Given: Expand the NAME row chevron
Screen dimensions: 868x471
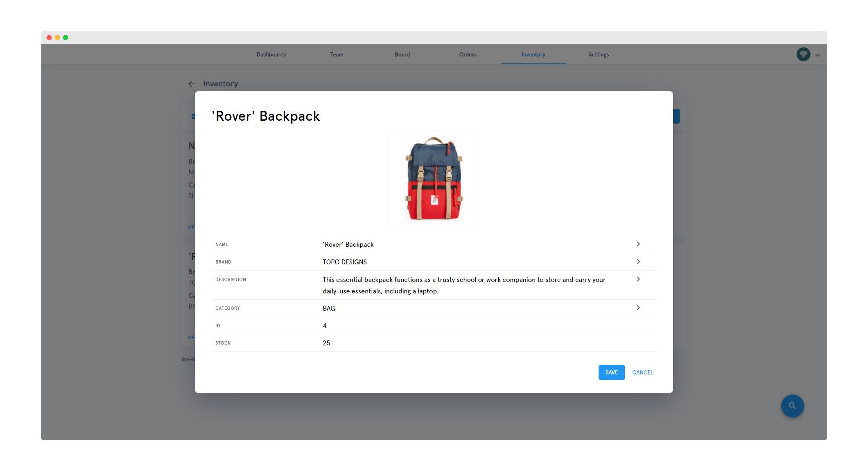Looking at the screenshot, I should (x=638, y=244).
